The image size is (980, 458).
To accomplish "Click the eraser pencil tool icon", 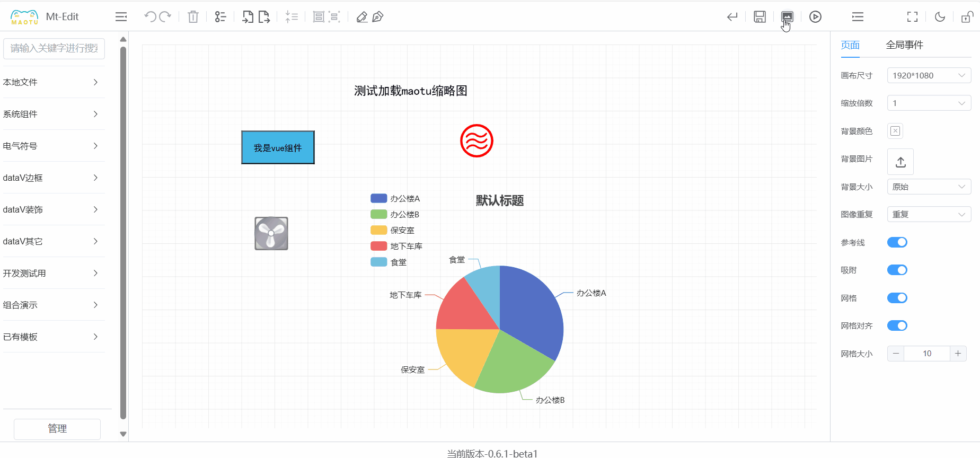I will pyautogui.click(x=362, y=17).
